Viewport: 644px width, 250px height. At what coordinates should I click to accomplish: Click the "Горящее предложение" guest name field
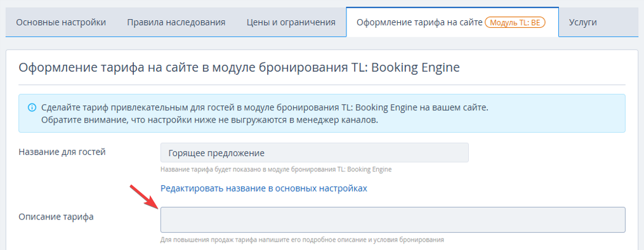coord(315,153)
